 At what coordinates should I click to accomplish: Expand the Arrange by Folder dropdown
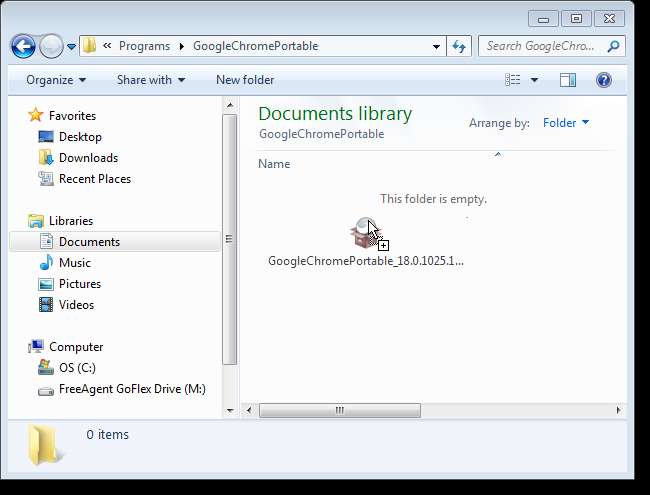(566, 123)
